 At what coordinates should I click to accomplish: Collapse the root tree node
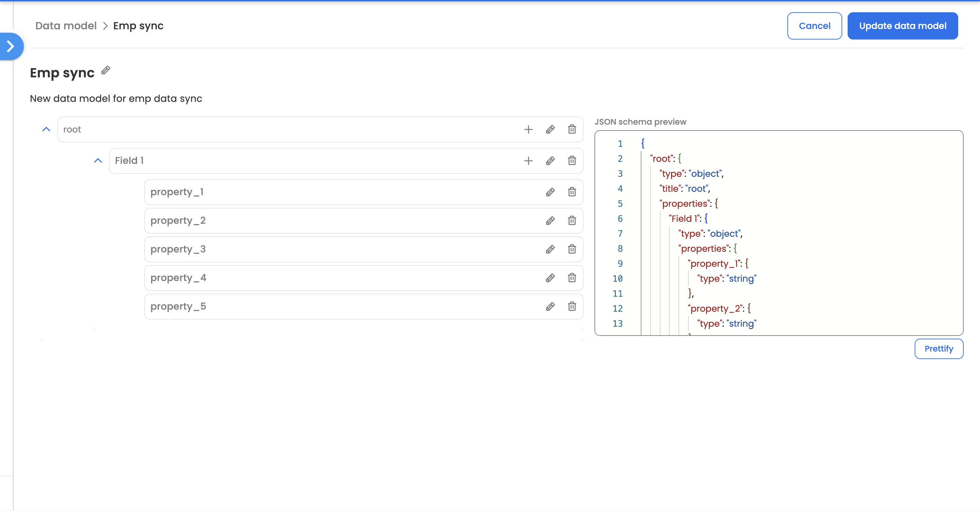pyautogui.click(x=46, y=129)
